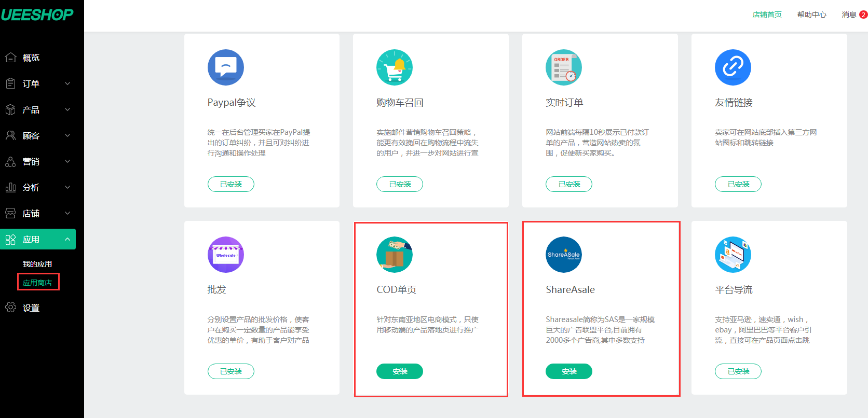
Task: Expand the 分析 menu arrow
Action: coord(67,187)
